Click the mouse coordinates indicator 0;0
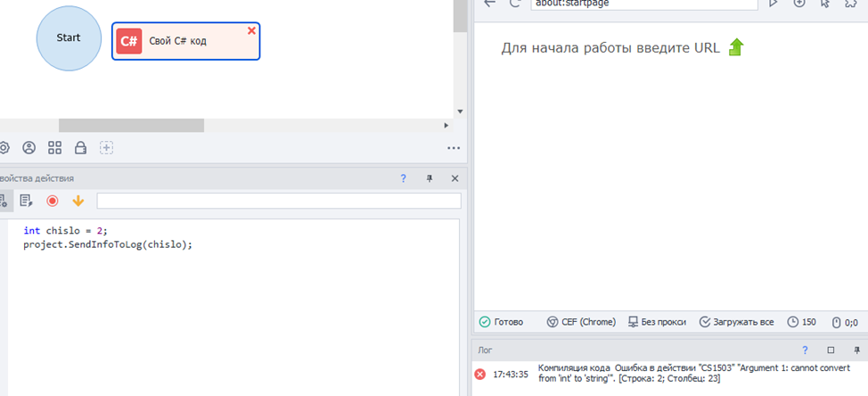The width and height of the screenshot is (868, 396). coord(846,322)
